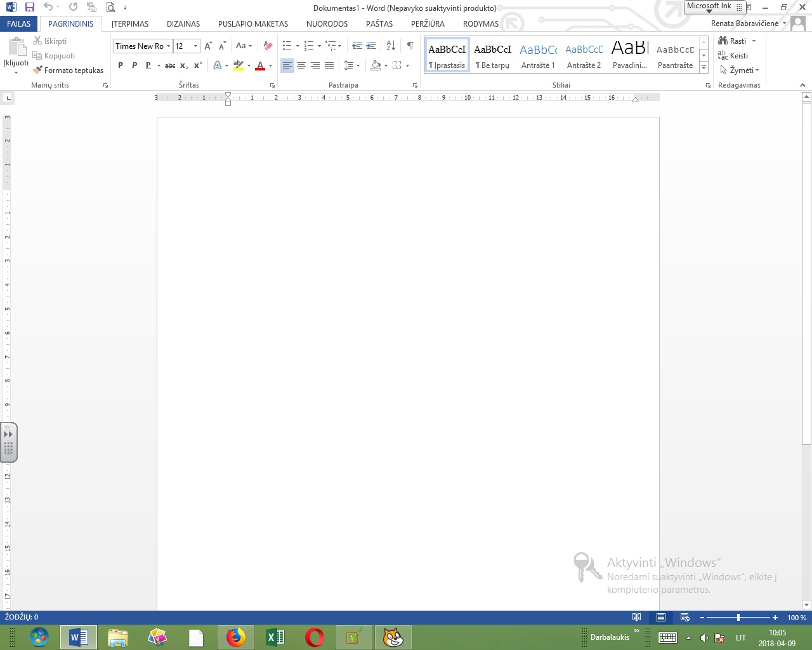Viewport: 812px width, 650px height.
Task: Open Firefox from the taskbar
Action: (235, 637)
